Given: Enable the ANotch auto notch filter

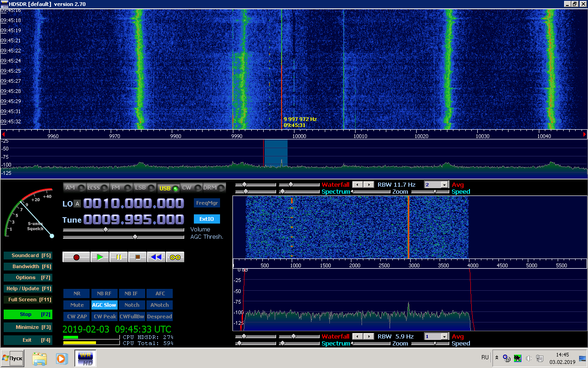Looking at the screenshot, I should 159,305.
